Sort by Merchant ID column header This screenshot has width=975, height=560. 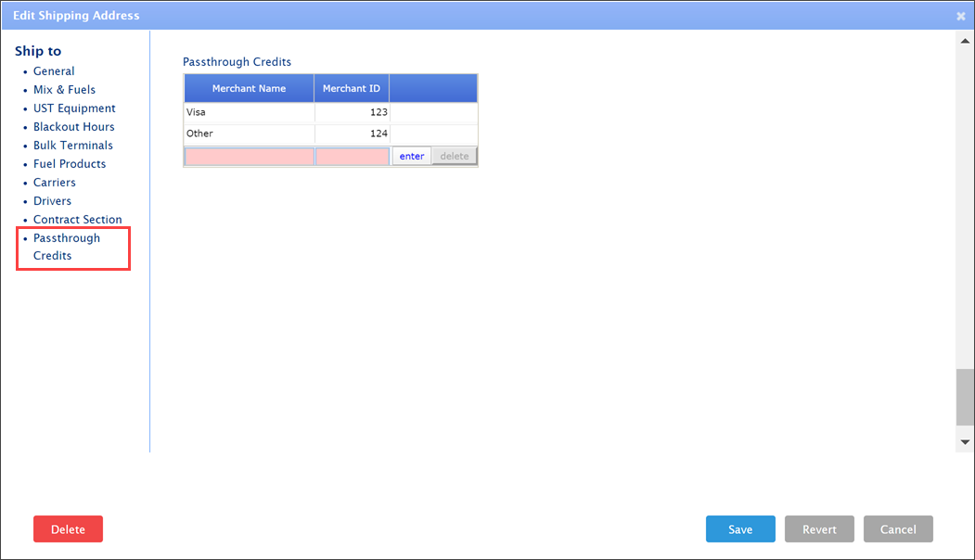(x=352, y=89)
